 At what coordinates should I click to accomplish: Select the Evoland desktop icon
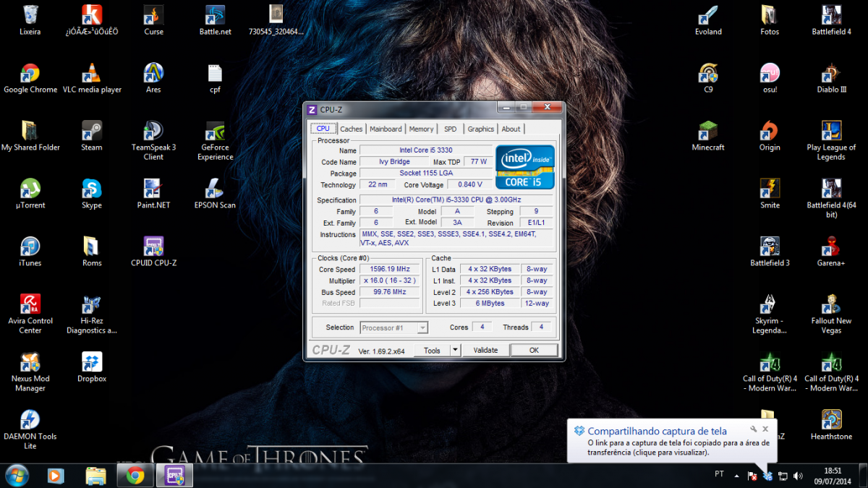coord(708,20)
